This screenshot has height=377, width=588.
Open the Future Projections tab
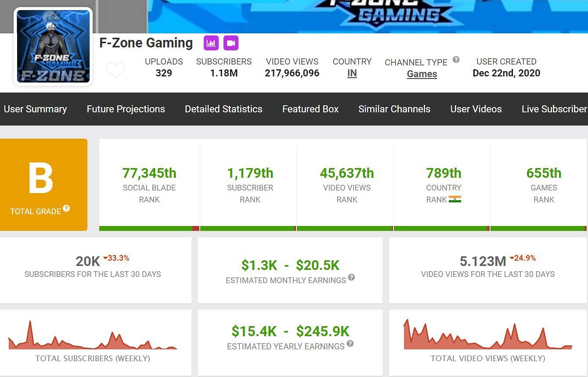[126, 109]
